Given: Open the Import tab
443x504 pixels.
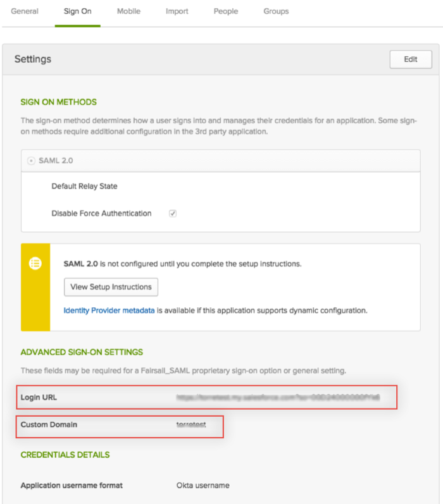Looking at the screenshot, I should click(x=177, y=11).
